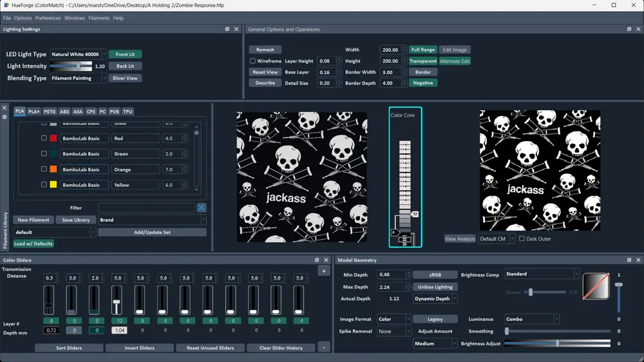Screen dimensions: 644x362
Task: Close the Lighting Settings panel
Action: click(x=236, y=29)
